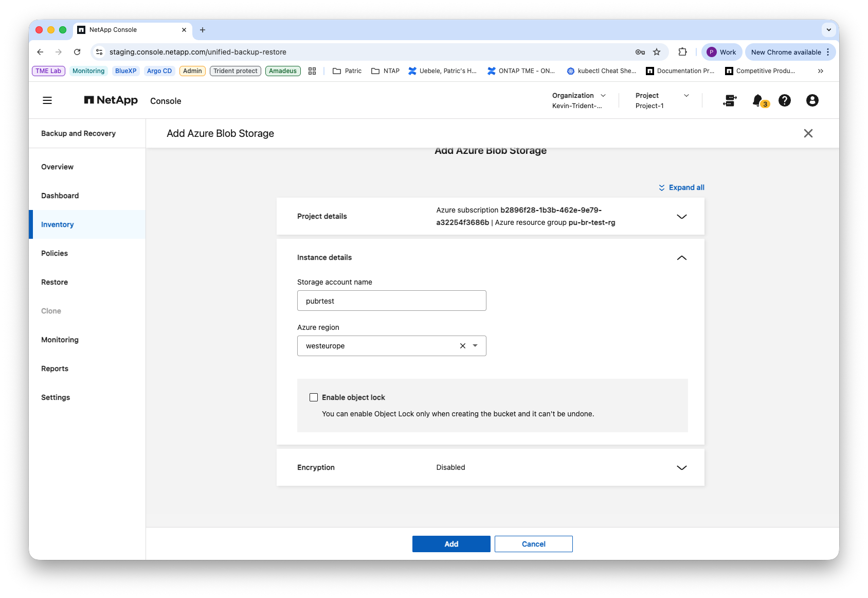Screen dimensions: 868x598
Task: Bookmark this page with star icon
Action: coord(657,52)
